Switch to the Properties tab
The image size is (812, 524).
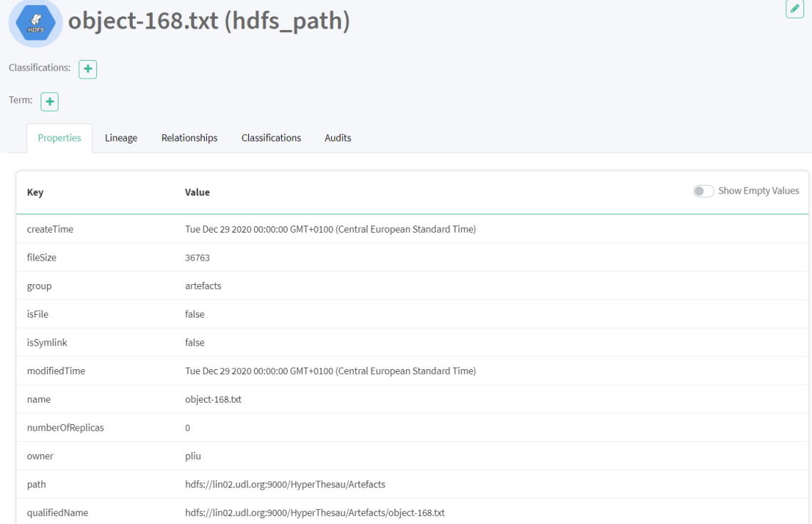59,138
